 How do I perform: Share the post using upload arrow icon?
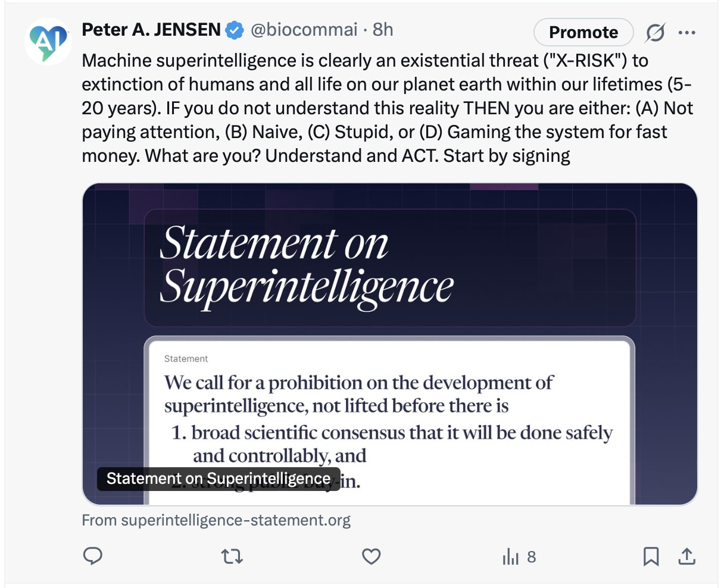coord(686,556)
